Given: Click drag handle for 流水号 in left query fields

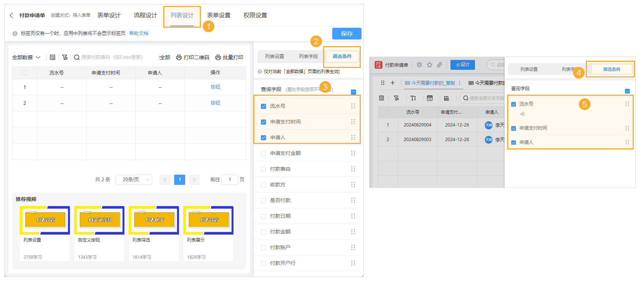Looking at the screenshot, I should (353, 106).
